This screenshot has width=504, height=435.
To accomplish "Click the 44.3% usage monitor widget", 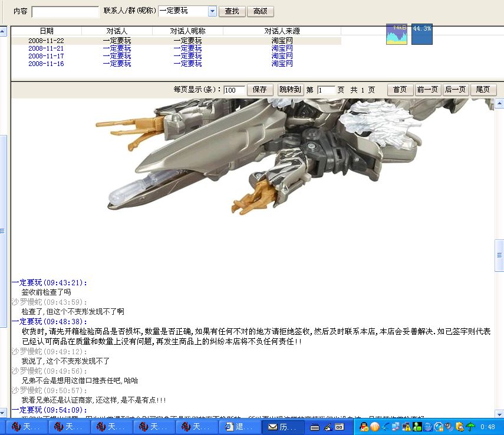I will pyautogui.click(x=422, y=34).
